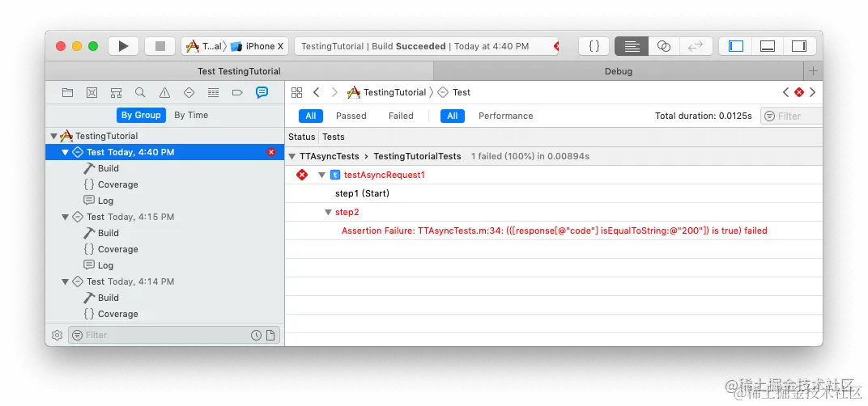The image size is (868, 406).
Task: Focus the navigator Filter field
Action: (174, 335)
